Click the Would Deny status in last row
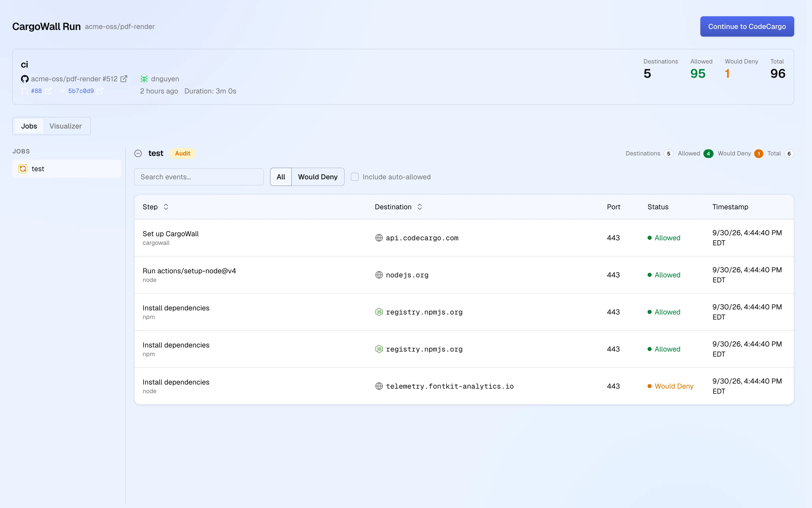The height and width of the screenshot is (508, 812). pos(670,386)
